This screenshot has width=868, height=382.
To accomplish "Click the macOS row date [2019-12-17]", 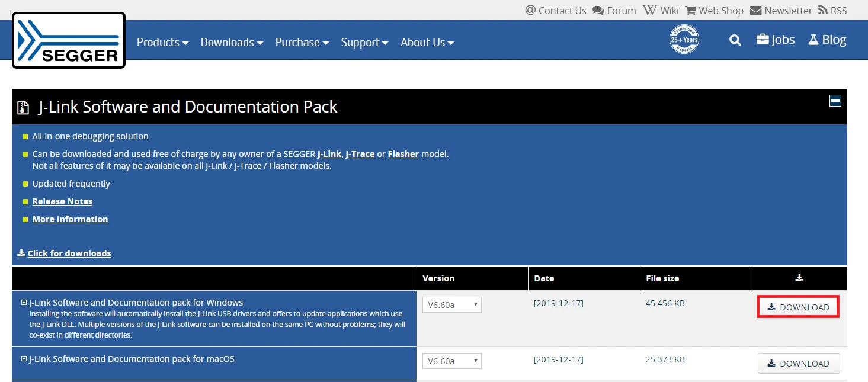I will click(559, 359).
